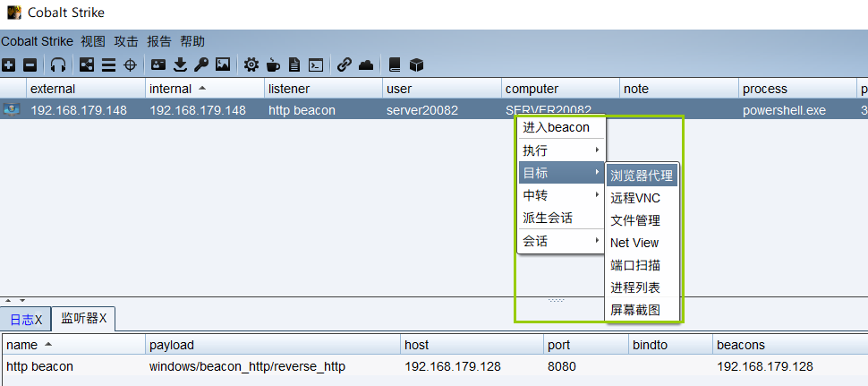Sort listeners by port column header
Image resolution: width=868 pixels, height=386 pixels.
586,345
